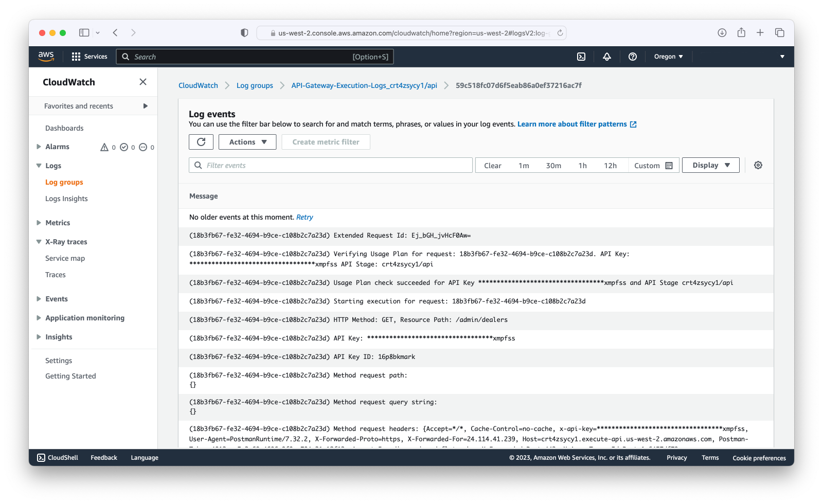
Task: Click the Alarms OK checkmark icon
Action: 124,147
